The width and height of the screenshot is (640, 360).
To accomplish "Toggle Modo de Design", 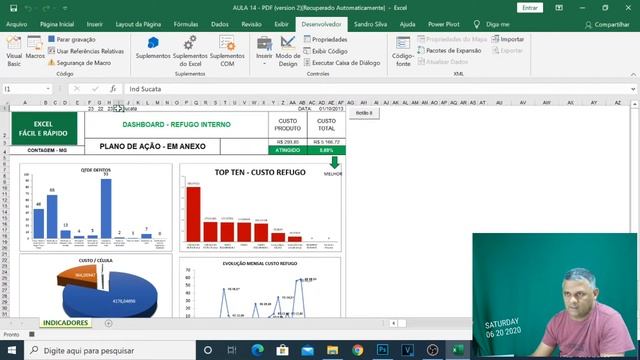I will tap(288, 51).
